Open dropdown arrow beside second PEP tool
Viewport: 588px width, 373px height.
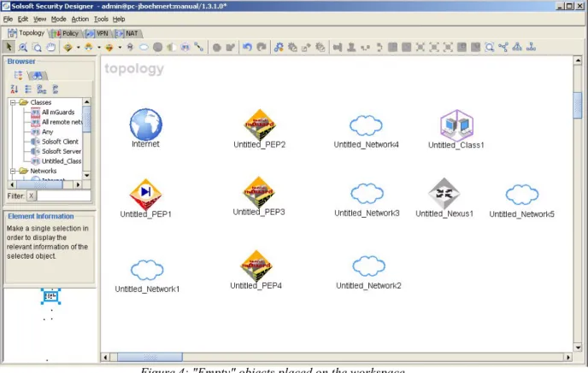(x=99, y=47)
